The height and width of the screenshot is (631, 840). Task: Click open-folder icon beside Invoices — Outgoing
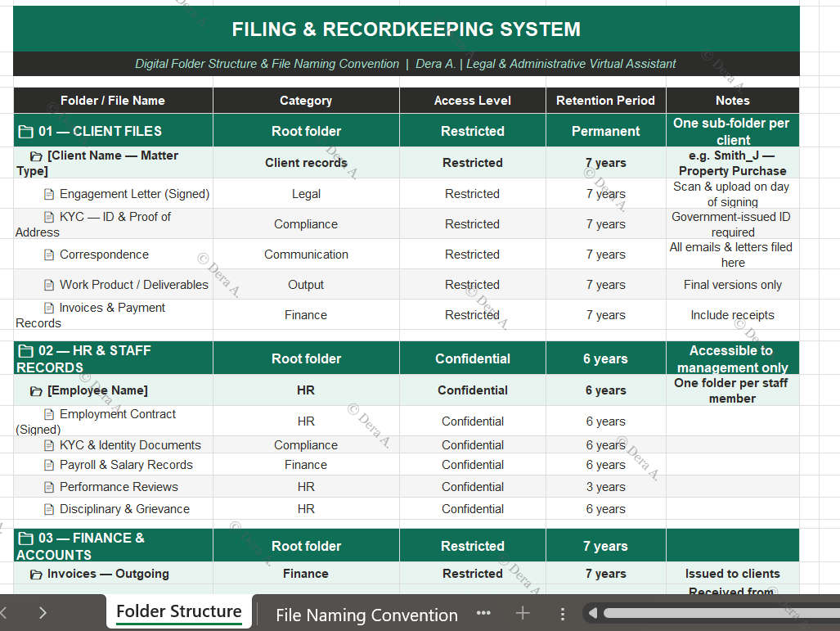tap(36, 575)
